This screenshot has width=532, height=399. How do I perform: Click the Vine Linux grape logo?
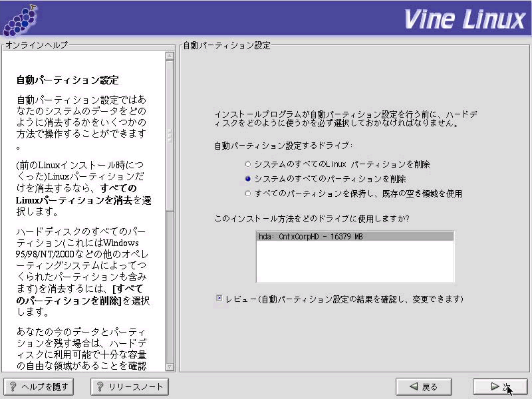[21, 21]
